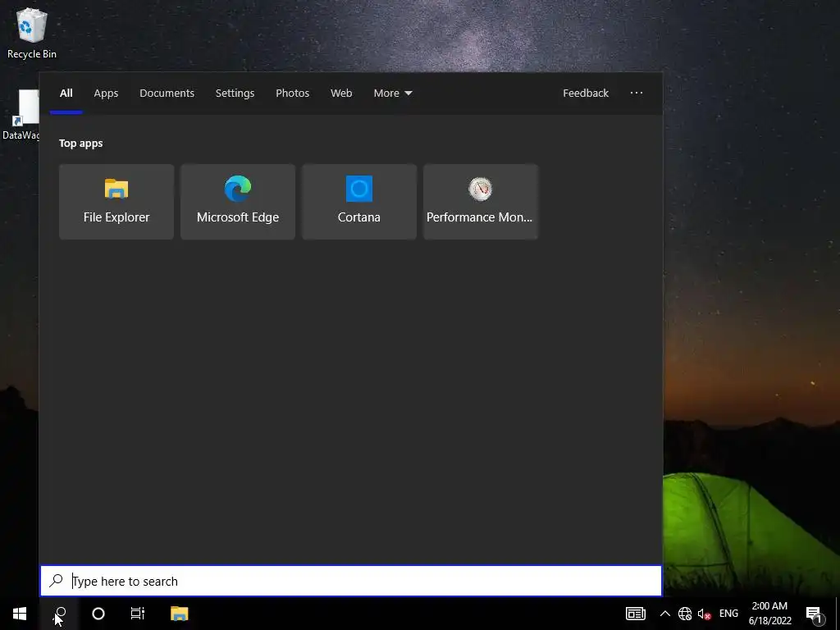Open Cortana circle on the taskbar

98,614
